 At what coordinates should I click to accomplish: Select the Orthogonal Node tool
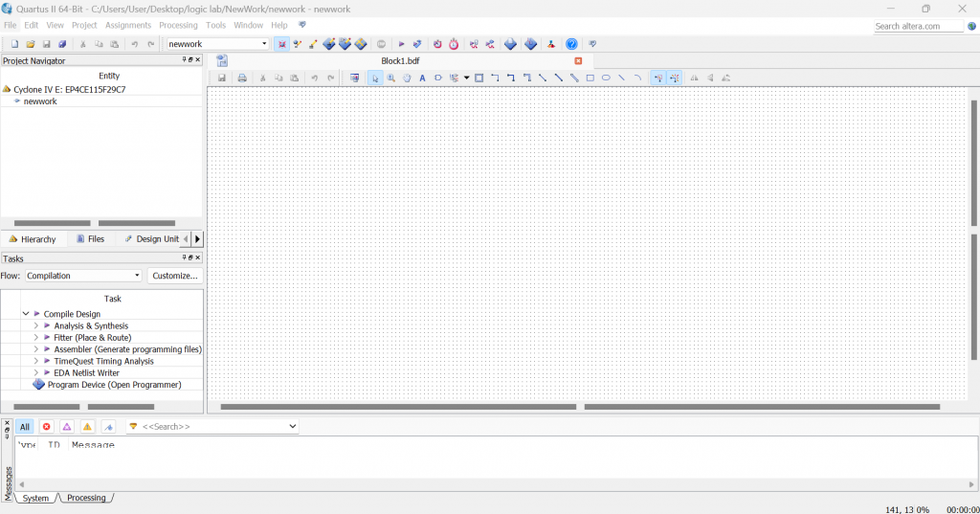495,78
